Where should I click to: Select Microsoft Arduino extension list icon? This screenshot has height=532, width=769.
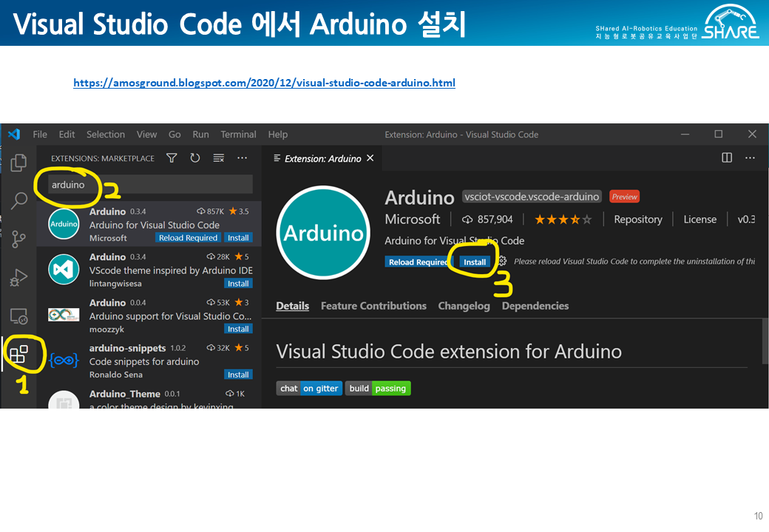[64, 224]
